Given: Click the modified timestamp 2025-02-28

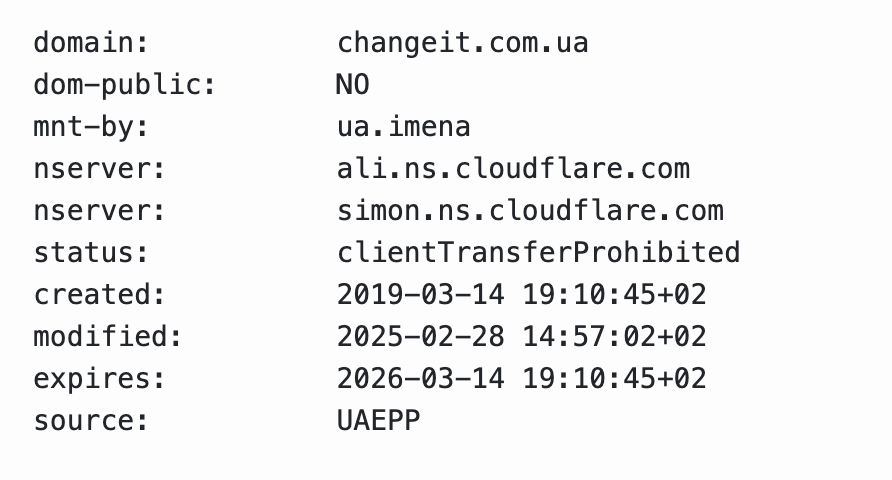Looking at the screenshot, I should point(420,337).
